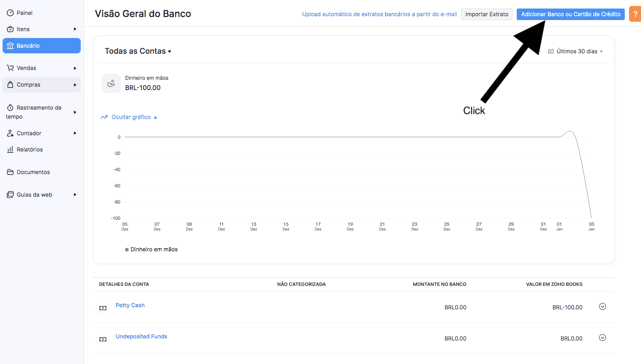Open Documentos from the sidebar
Viewport: 641px width, 364px height.
41,172
